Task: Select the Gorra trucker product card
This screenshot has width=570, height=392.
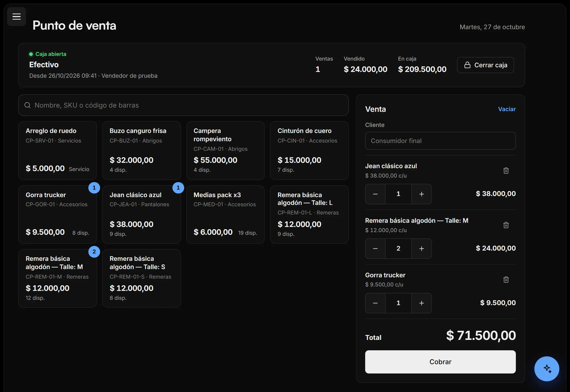Action: tap(57, 214)
